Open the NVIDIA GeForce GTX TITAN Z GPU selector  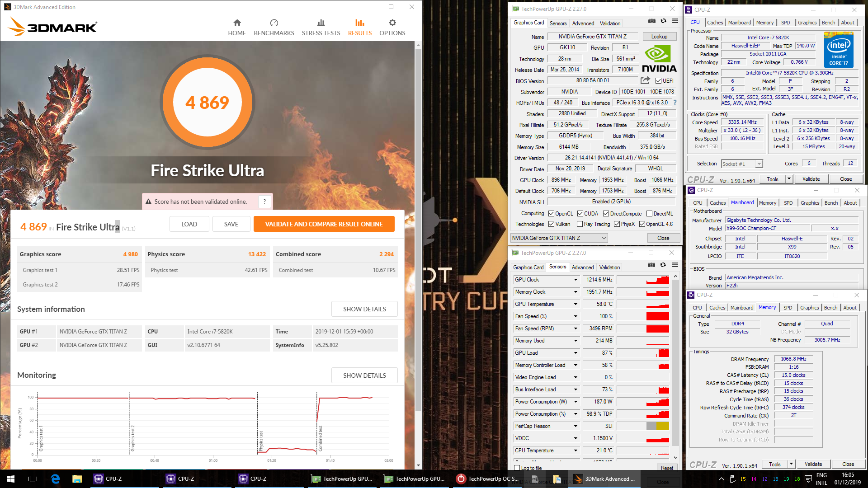tap(559, 238)
